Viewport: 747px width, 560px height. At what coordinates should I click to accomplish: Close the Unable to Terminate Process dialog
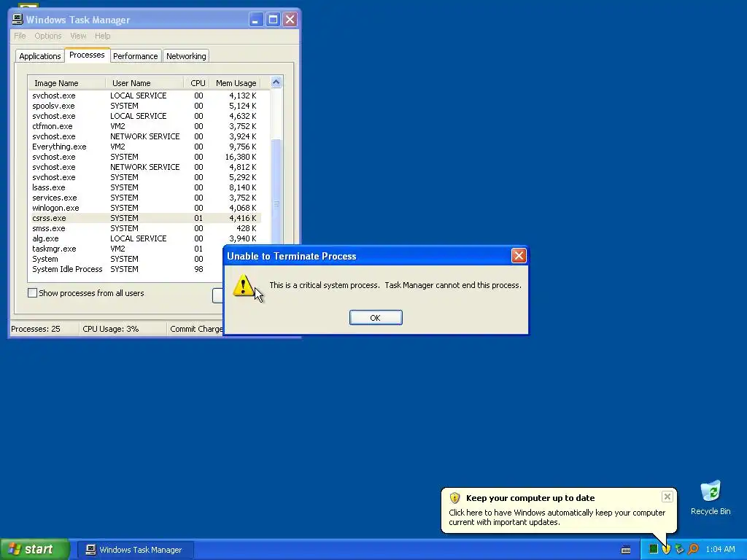(519, 256)
